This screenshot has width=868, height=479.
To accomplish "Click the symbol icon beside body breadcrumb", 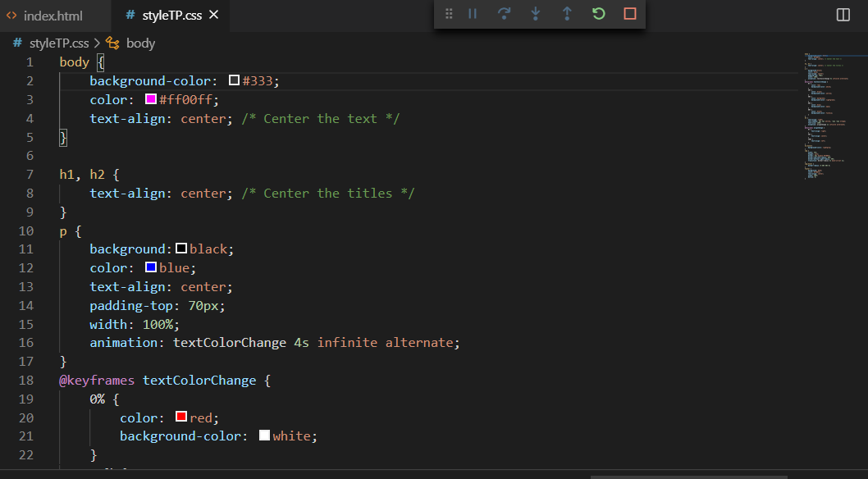I will [x=113, y=43].
